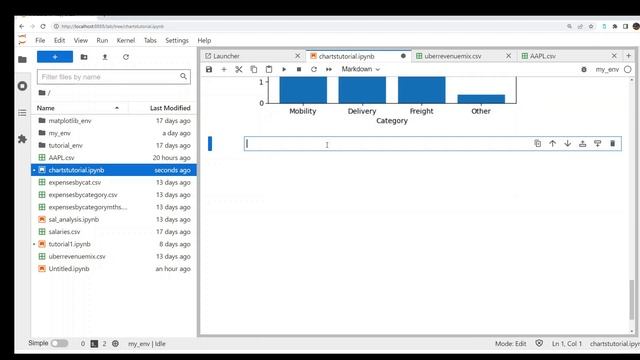640x360 pixels.
Task: Click the browser reload button
Action: 43,26
